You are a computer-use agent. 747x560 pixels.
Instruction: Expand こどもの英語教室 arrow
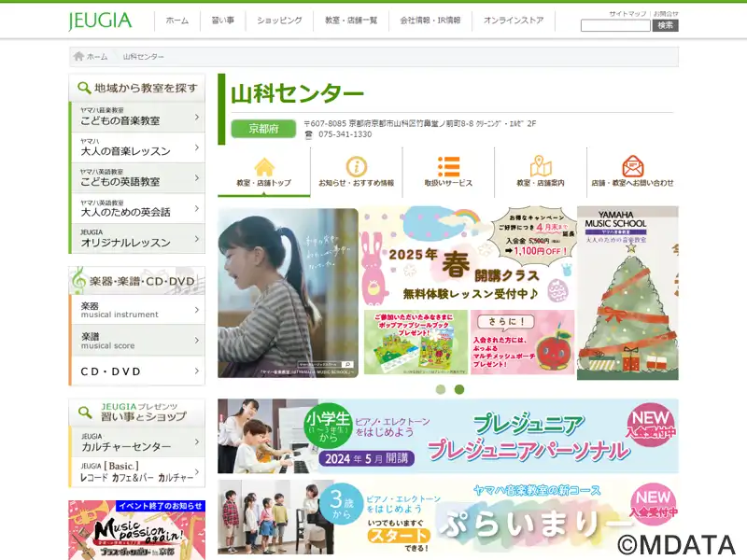pyautogui.click(x=197, y=178)
